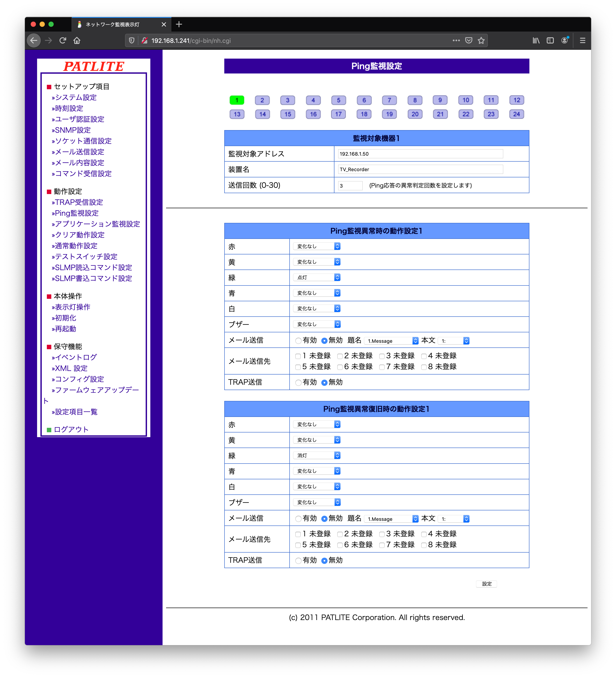Screen dimensions: 616x678
Task: Open the Firefox account avatar icon
Action: 564,40
